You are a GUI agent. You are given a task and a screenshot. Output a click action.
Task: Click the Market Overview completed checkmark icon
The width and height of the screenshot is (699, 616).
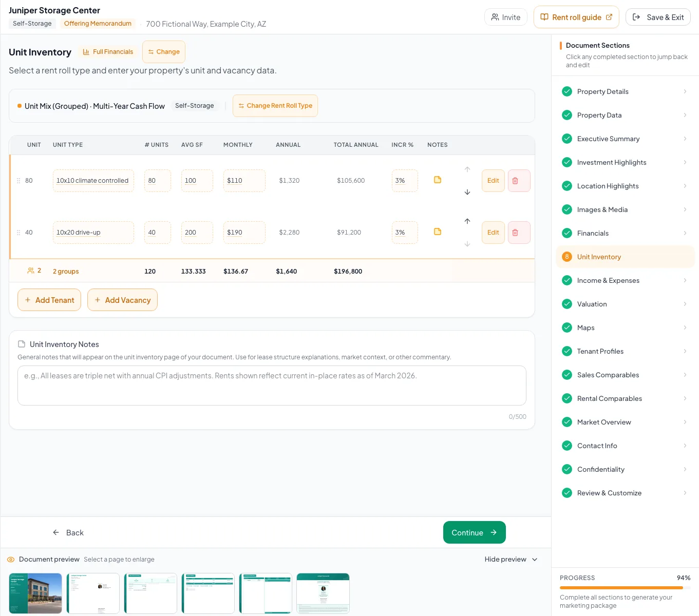click(x=567, y=422)
